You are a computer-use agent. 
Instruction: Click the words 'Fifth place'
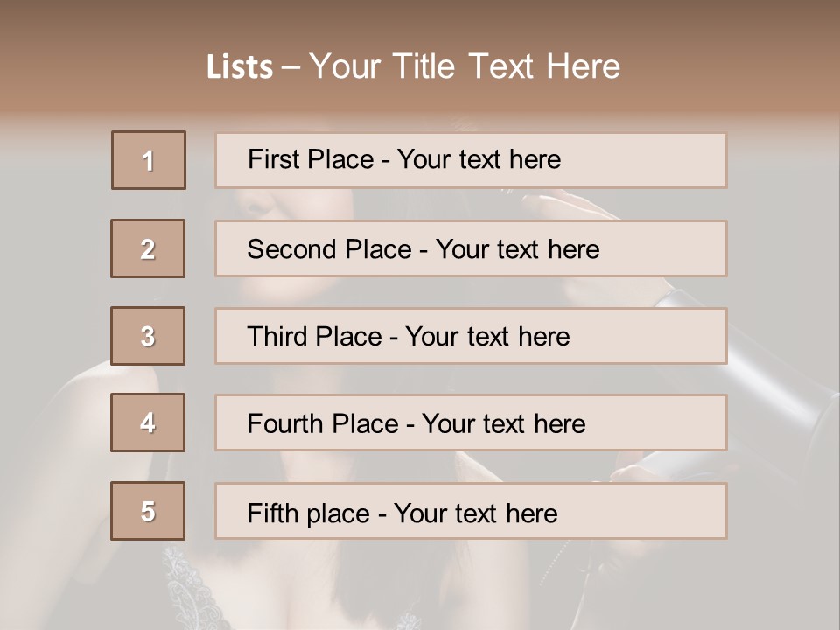click(308, 513)
